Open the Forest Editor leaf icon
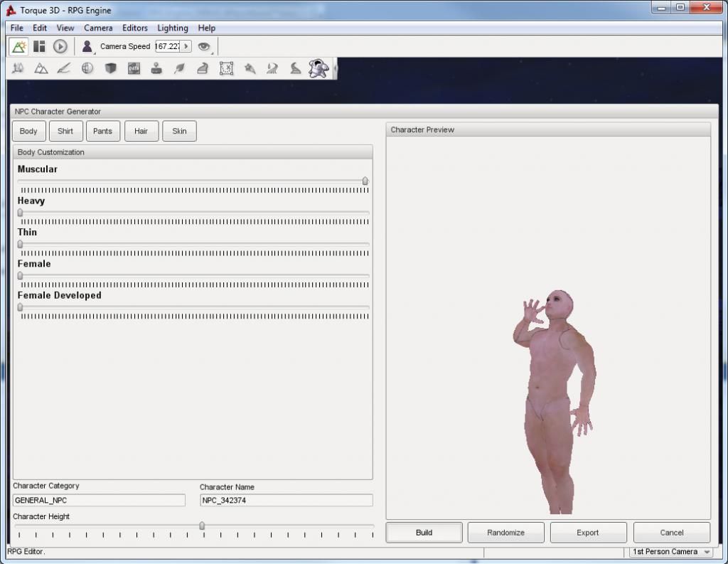 tap(180, 68)
